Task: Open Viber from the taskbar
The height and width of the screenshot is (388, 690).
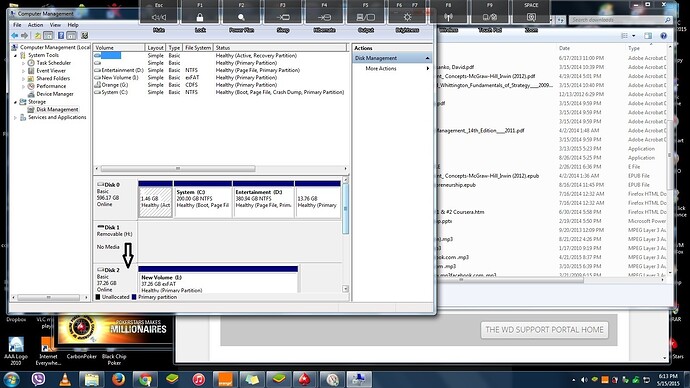Action: (38, 379)
